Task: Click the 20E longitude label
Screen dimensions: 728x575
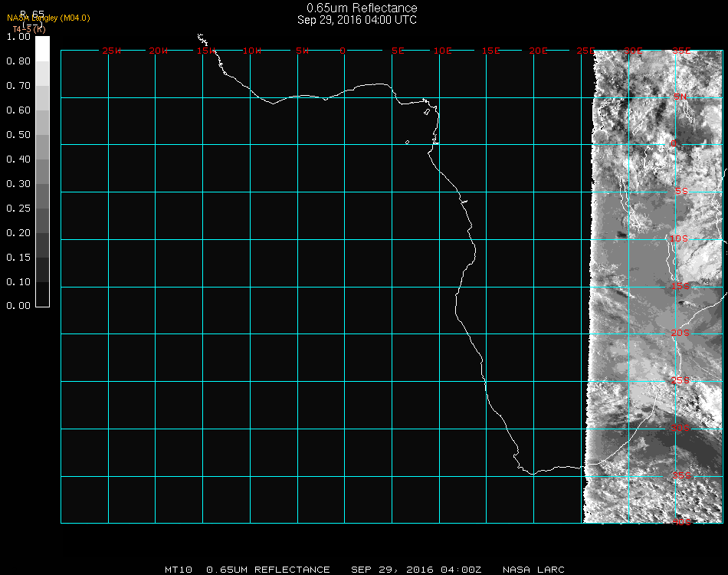Action: click(x=539, y=51)
